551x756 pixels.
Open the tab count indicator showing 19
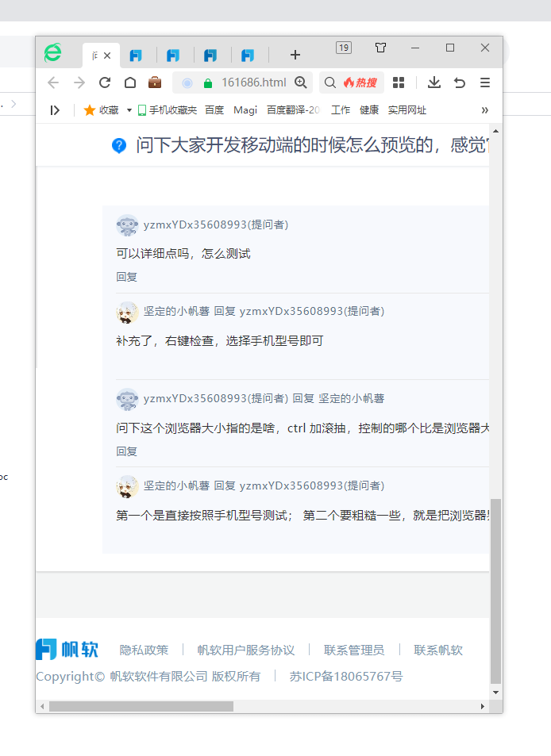344,48
